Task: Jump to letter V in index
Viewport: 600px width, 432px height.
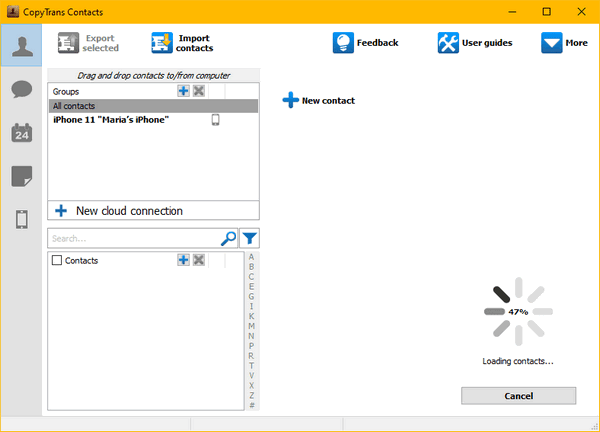Action: tap(251, 376)
